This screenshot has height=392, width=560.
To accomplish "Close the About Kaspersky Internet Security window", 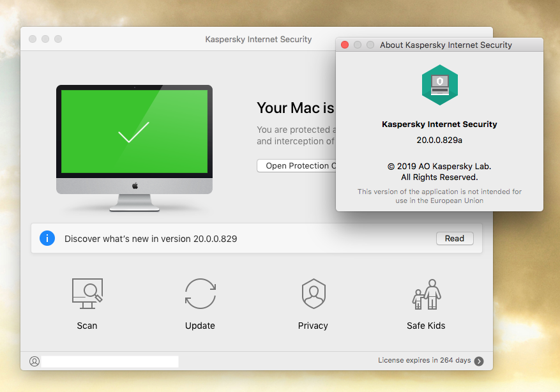I will click(x=345, y=45).
